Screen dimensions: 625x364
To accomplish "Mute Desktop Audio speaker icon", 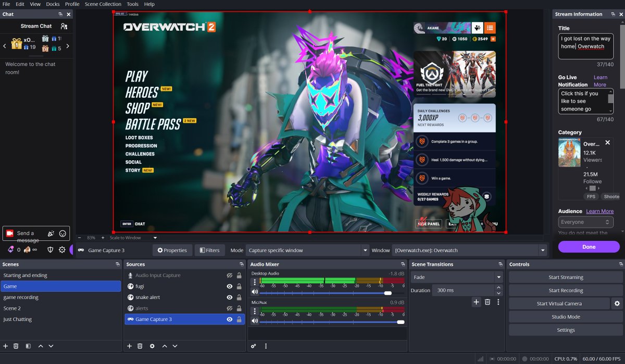I will point(255,293).
